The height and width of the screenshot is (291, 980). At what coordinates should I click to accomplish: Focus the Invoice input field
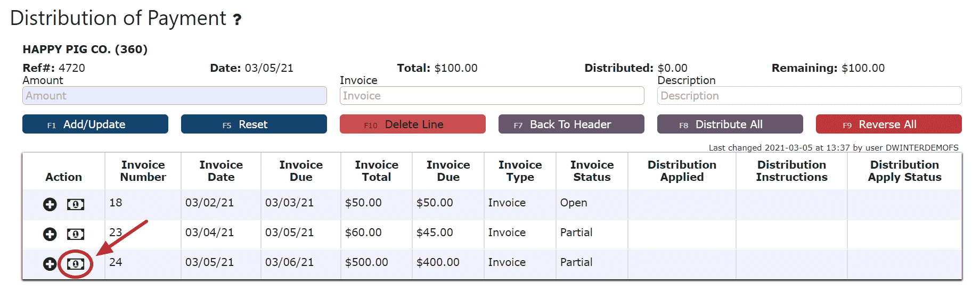[492, 96]
